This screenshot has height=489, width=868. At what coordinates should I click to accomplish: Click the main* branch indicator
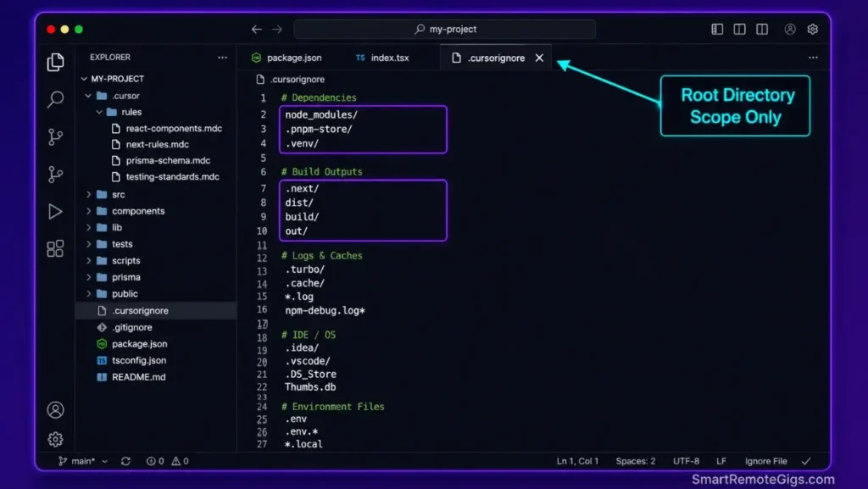[x=82, y=461]
